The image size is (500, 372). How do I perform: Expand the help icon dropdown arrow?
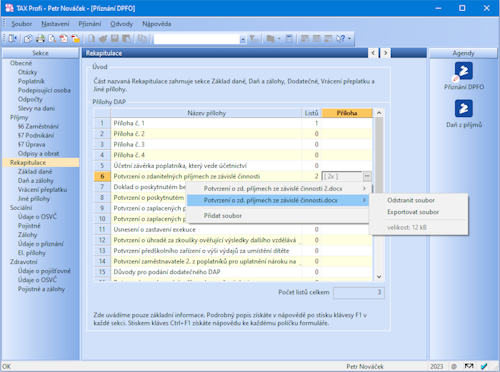click(x=349, y=39)
